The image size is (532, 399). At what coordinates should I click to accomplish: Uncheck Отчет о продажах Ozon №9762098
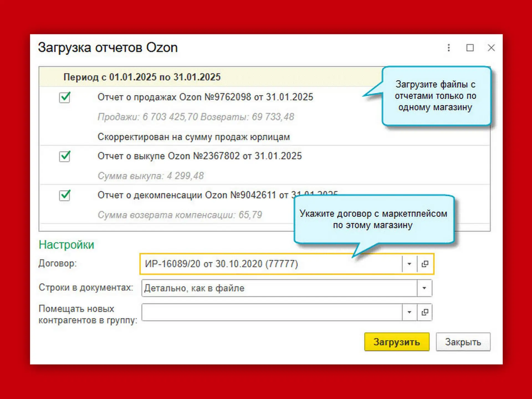(65, 97)
